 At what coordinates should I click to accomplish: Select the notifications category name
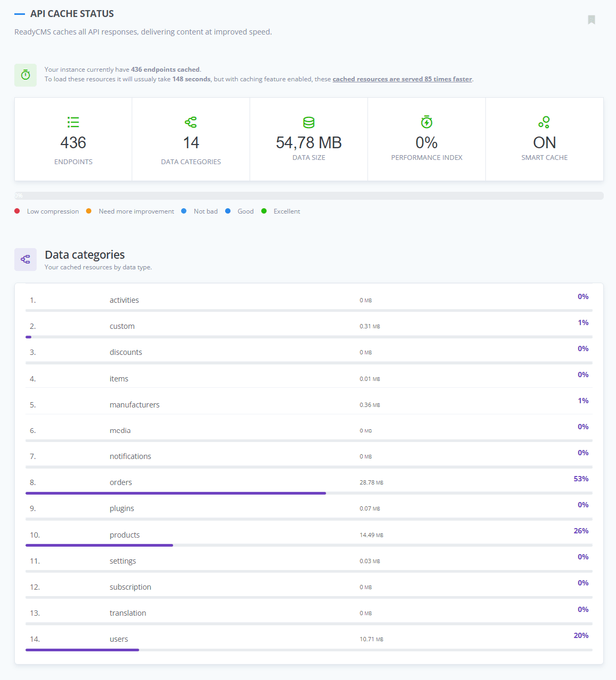point(130,456)
